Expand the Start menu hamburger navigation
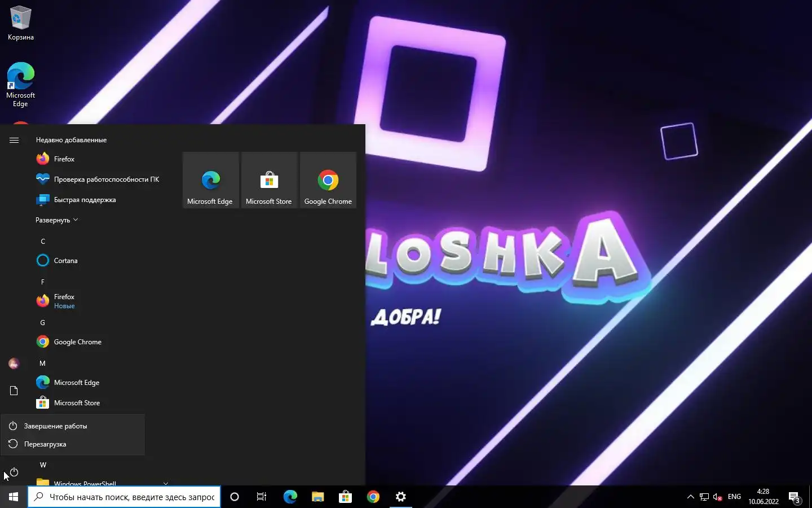 (x=14, y=140)
